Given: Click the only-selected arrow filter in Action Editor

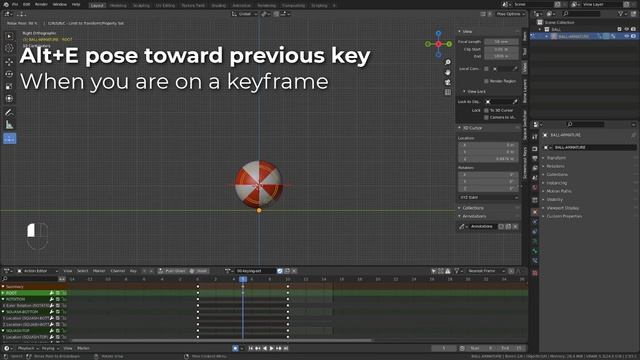Looking at the screenshot, I should click(433, 271).
